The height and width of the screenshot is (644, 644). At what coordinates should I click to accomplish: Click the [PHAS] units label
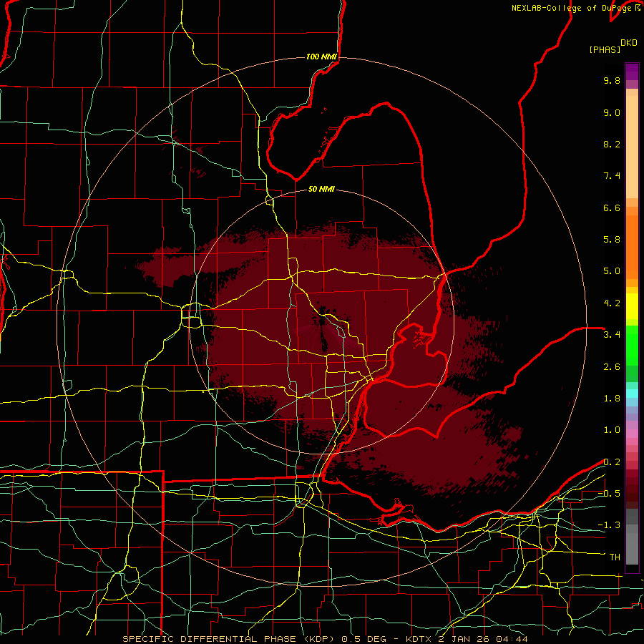[x=605, y=50]
